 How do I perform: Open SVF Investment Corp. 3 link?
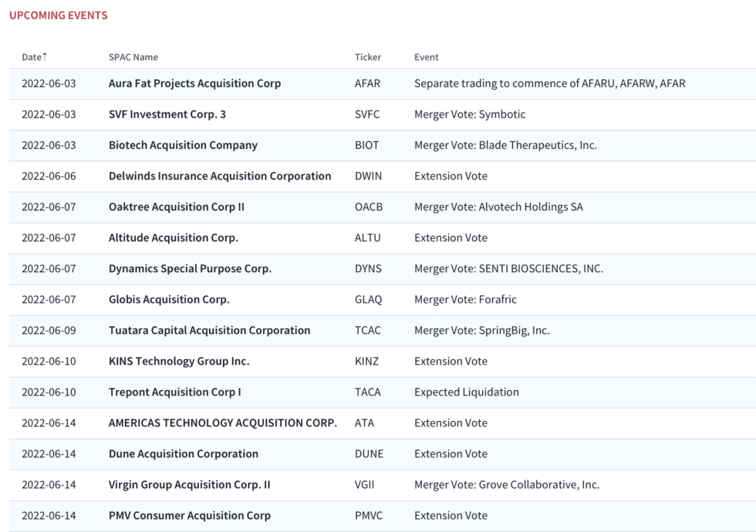[167, 114]
